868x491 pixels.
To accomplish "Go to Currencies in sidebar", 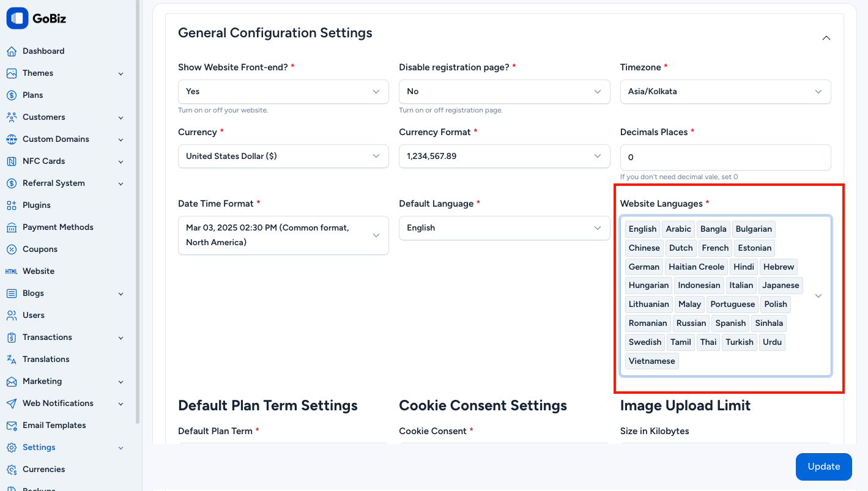I will click(x=43, y=470).
